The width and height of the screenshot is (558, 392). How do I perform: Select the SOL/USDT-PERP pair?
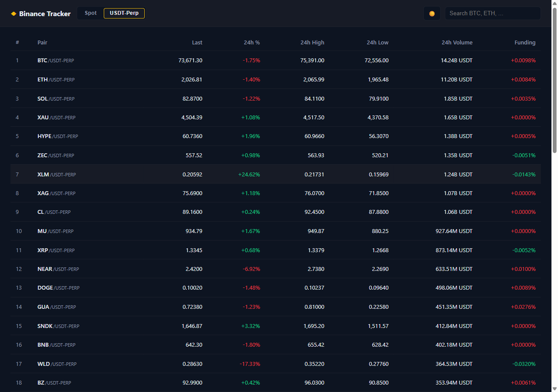tap(56, 99)
